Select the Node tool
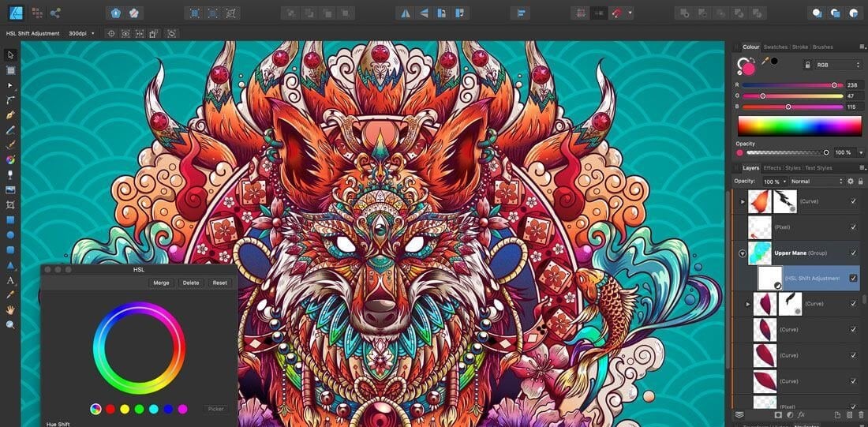The height and width of the screenshot is (427, 868). pyautogui.click(x=10, y=86)
